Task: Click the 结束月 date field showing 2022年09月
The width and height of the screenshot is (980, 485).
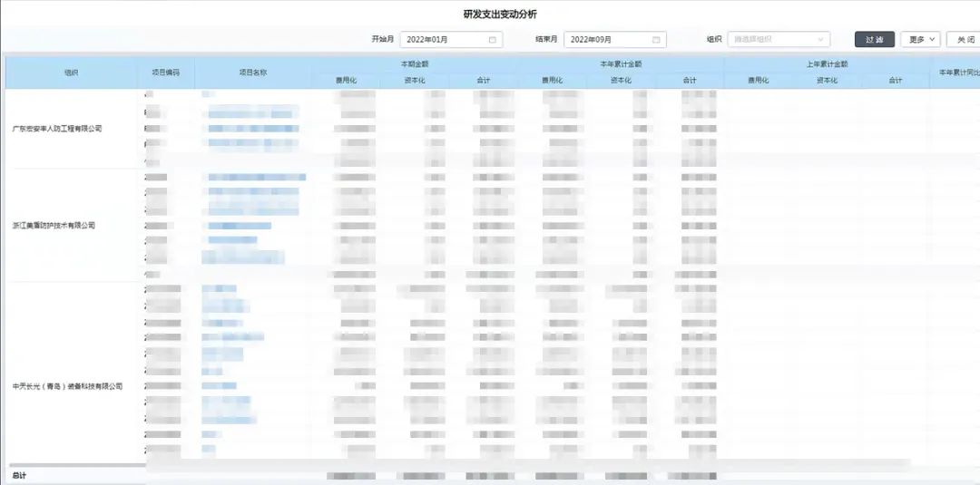Action: click(x=615, y=39)
